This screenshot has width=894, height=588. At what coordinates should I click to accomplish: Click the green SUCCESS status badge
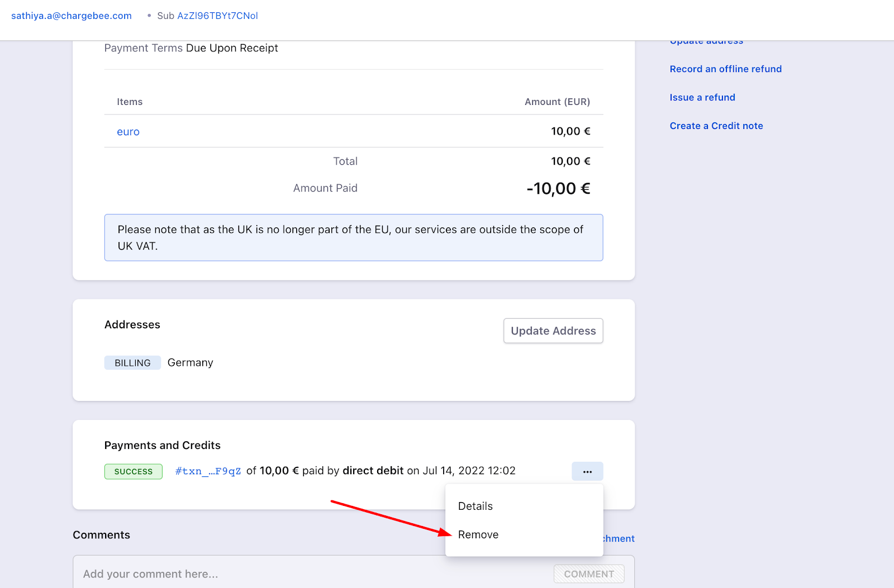133,471
